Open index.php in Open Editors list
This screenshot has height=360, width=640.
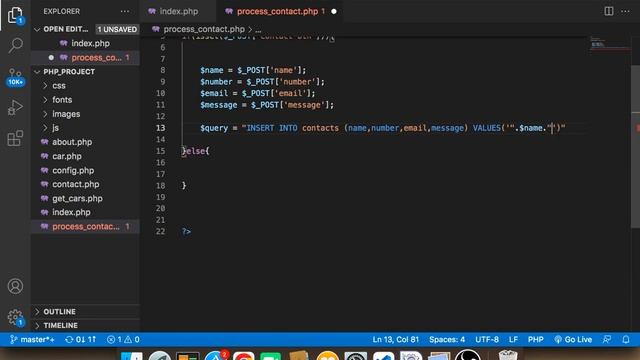click(90, 43)
